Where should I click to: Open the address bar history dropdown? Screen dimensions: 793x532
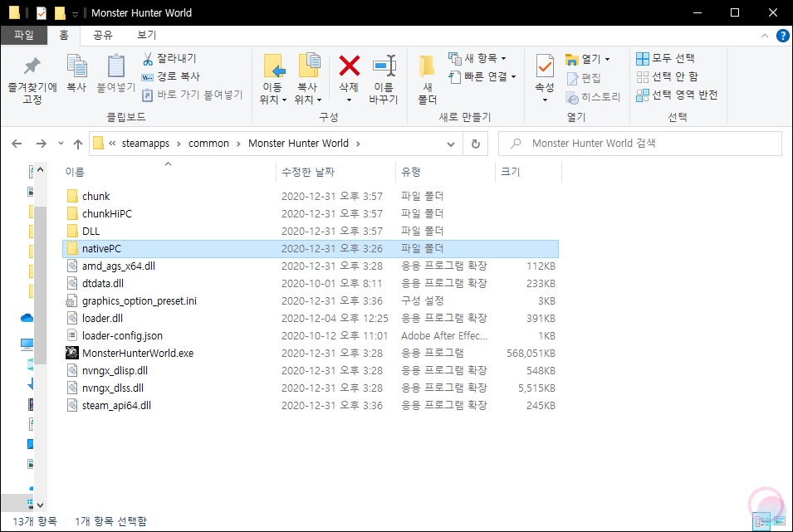[451, 144]
